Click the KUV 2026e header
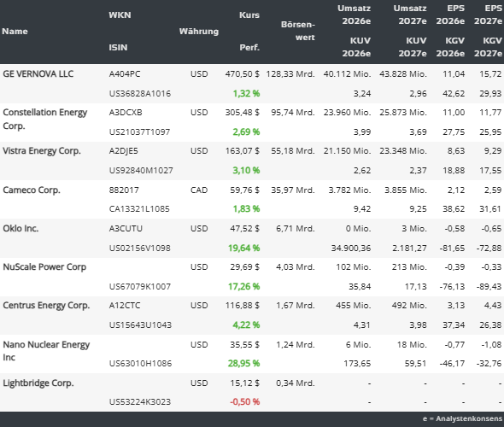 coord(356,47)
